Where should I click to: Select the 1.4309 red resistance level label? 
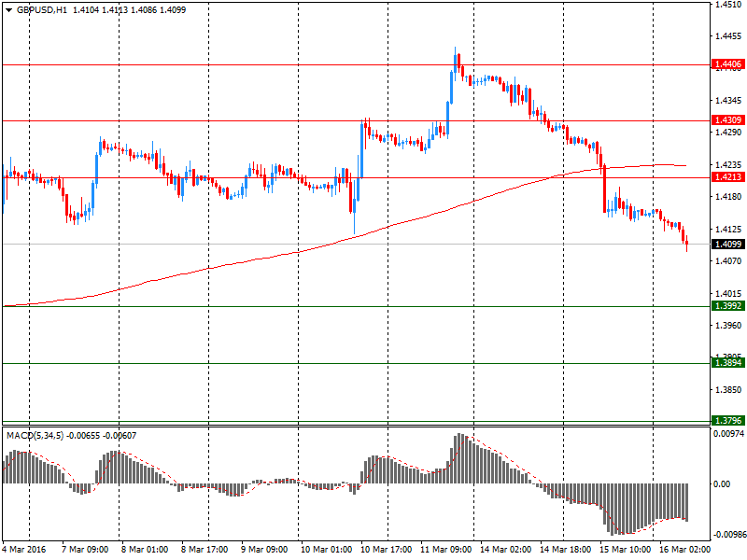point(728,120)
